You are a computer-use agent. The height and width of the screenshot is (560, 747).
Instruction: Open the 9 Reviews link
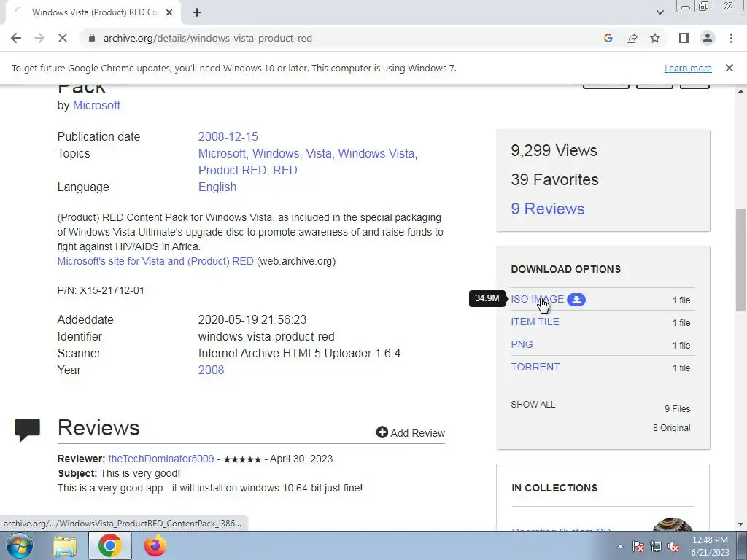(547, 209)
